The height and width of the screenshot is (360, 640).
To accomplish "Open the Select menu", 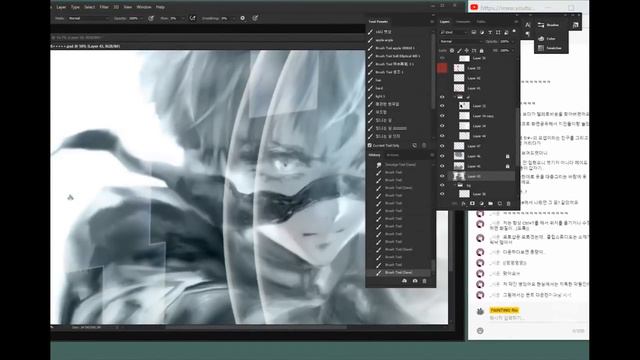I will pyautogui.click(x=89, y=7).
